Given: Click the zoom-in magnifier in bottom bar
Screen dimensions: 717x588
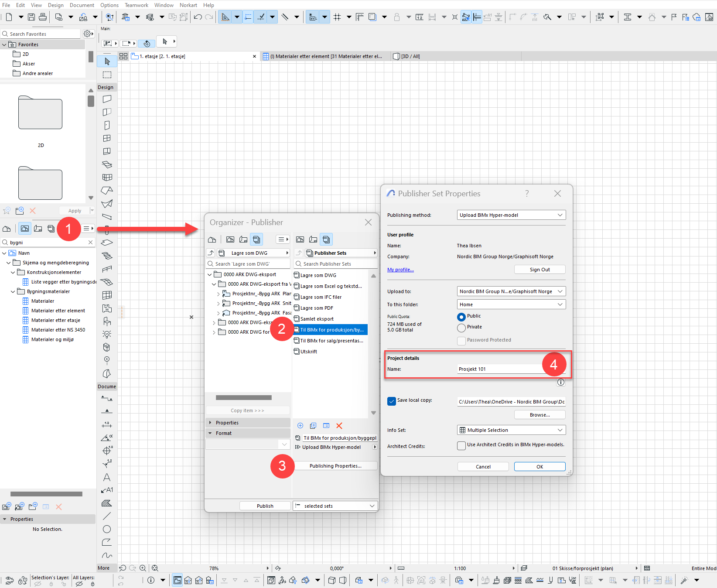Looking at the screenshot, I should click(143, 568).
